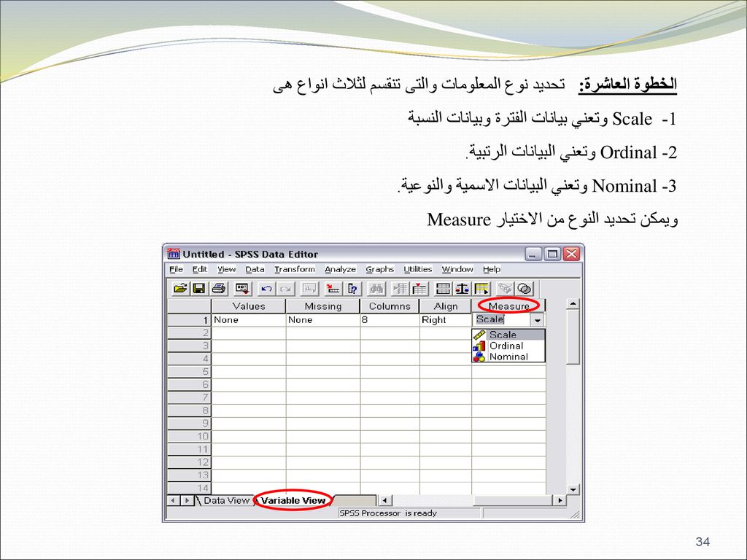Click the tab scroll left arrow

(x=173, y=500)
